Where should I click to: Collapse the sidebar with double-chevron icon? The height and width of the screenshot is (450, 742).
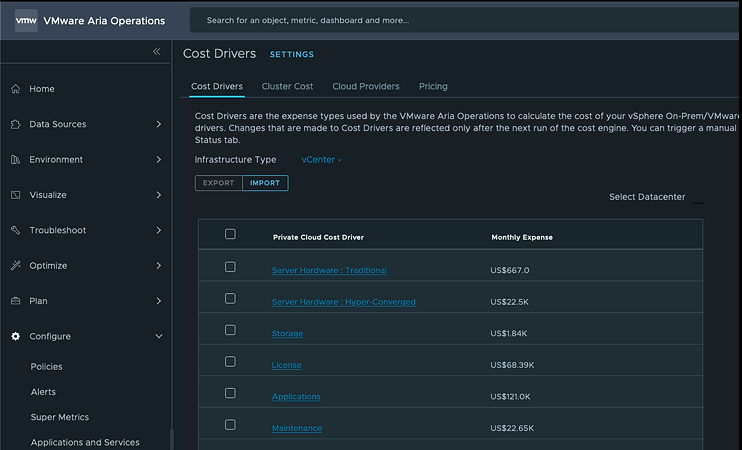click(157, 52)
